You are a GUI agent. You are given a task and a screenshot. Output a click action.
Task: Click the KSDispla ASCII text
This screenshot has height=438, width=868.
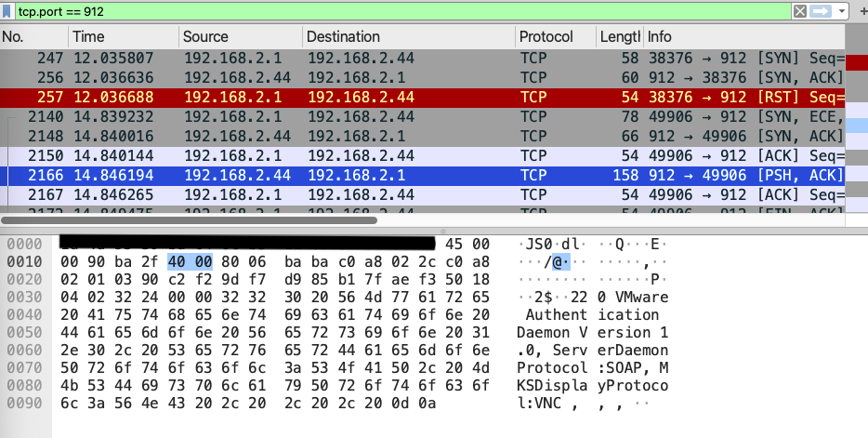click(x=552, y=386)
